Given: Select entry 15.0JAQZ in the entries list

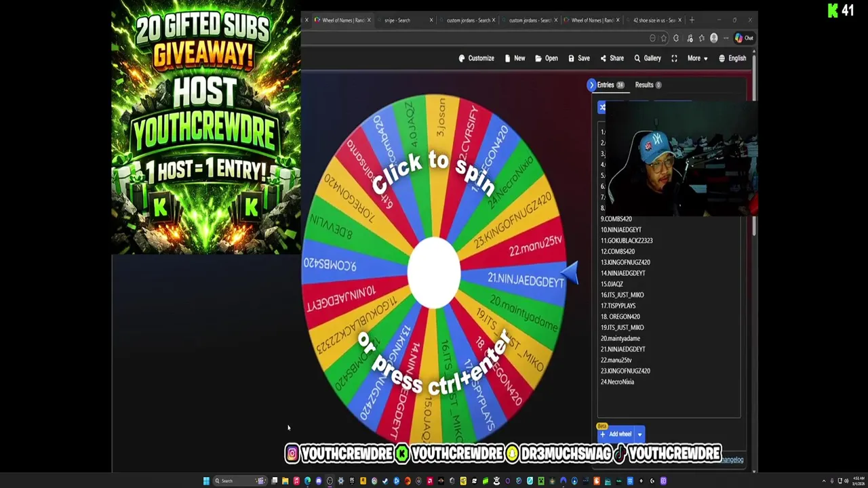Looking at the screenshot, I should pos(612,284).
